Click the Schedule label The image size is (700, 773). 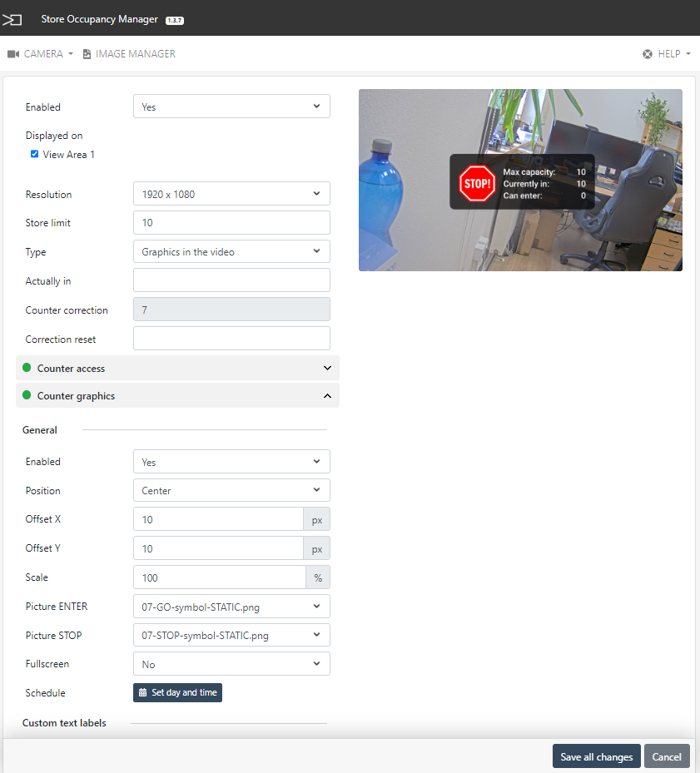tap(46, 692)
